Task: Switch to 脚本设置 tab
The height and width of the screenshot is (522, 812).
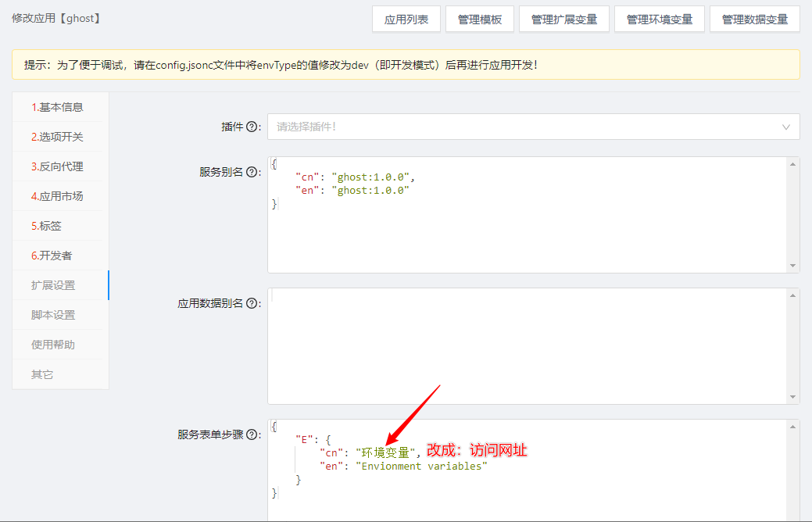Action: (53, 315)
